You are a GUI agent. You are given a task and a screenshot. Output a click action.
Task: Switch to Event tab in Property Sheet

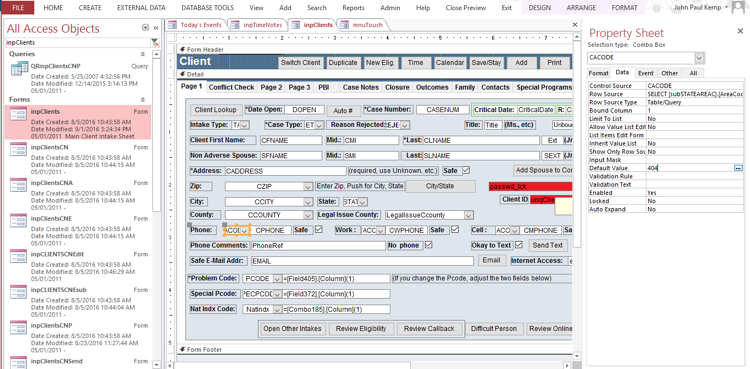tap(646, 73)
